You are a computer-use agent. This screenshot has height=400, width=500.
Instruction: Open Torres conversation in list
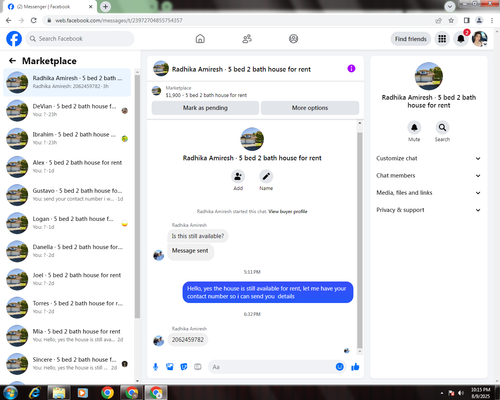click(x=67, y=308)
